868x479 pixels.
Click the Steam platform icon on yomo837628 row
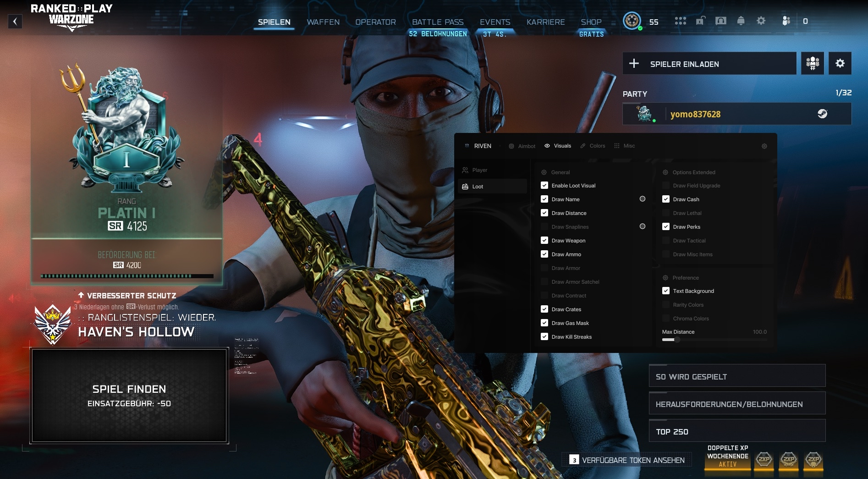coord(823,114)
